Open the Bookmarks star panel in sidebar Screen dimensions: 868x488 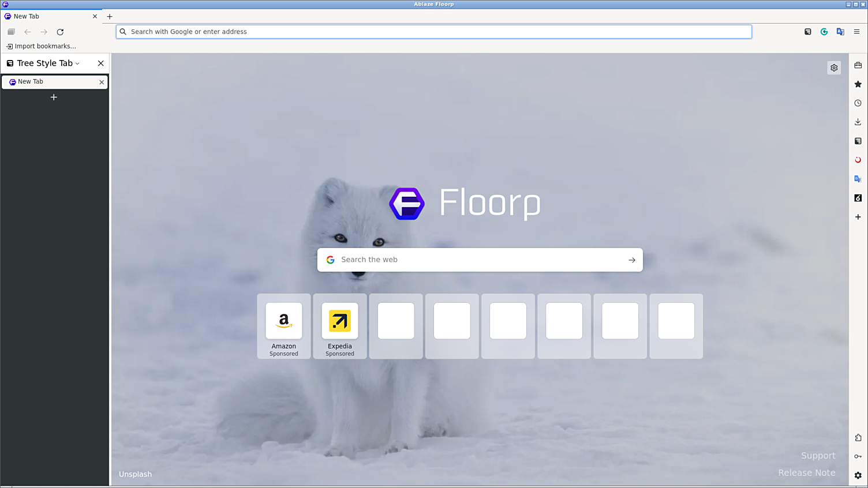coord(858,84)
